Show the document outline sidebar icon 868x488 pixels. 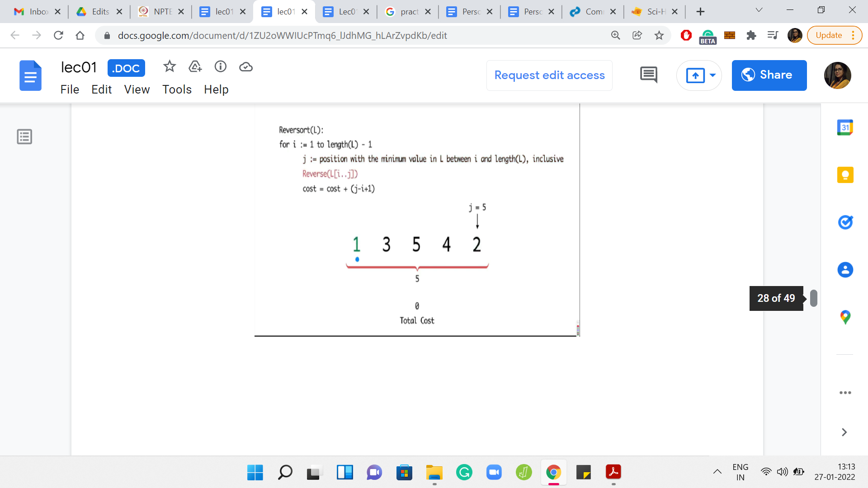click(x=24, y=136)
